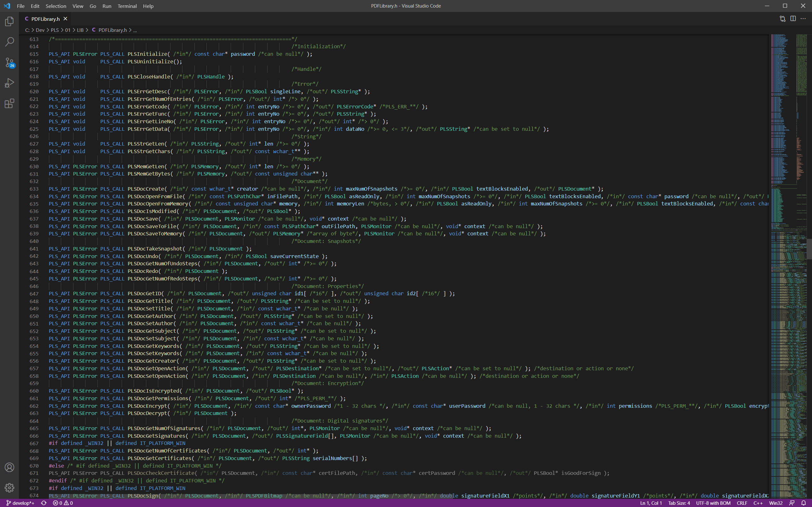Click the Synchronize Changes icon in status bar
The width and height of the screenshot is (812, 507).
pos(43,503)
